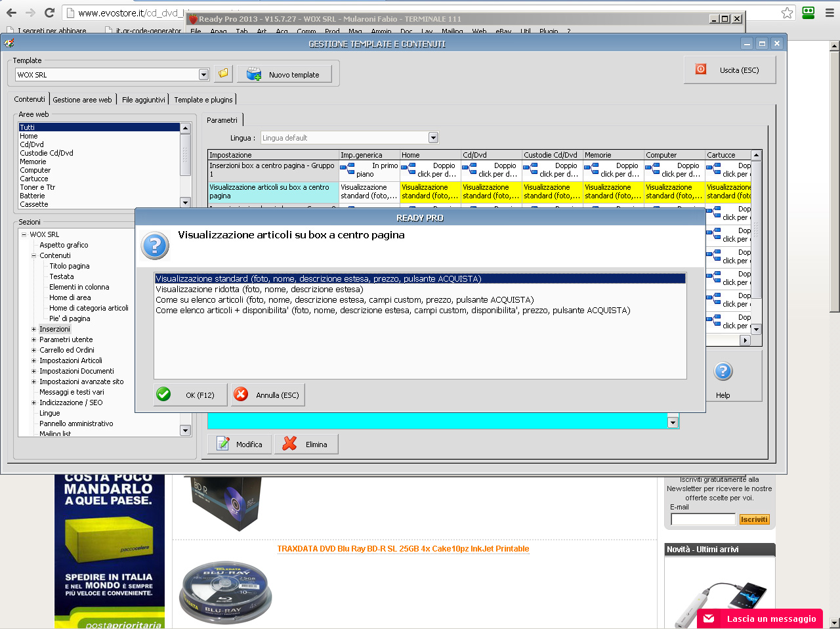Open the Chrome hamburger menu
Viewport: 840px width, 629px height.
tap(829, 12)
